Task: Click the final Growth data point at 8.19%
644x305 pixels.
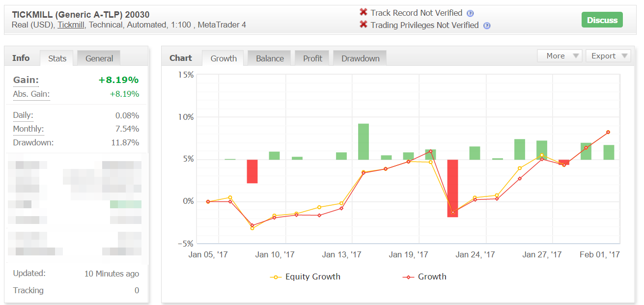Action: coord(608,132)
